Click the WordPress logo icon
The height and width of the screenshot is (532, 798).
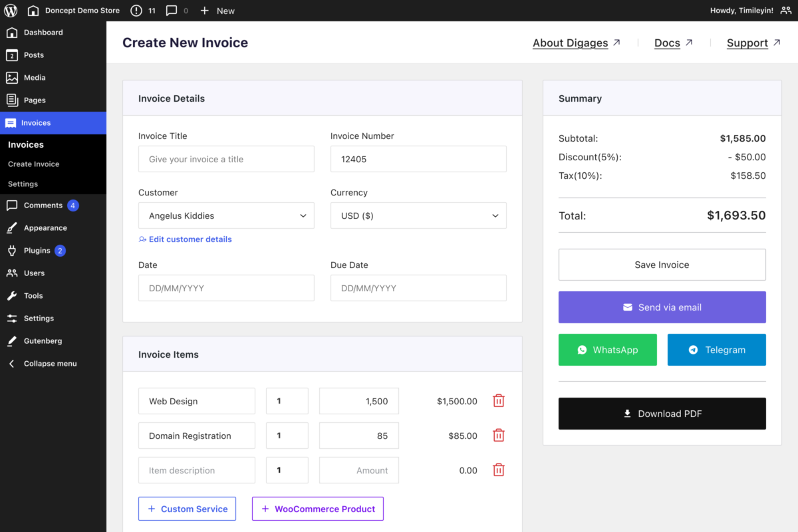tap(11, 11)
